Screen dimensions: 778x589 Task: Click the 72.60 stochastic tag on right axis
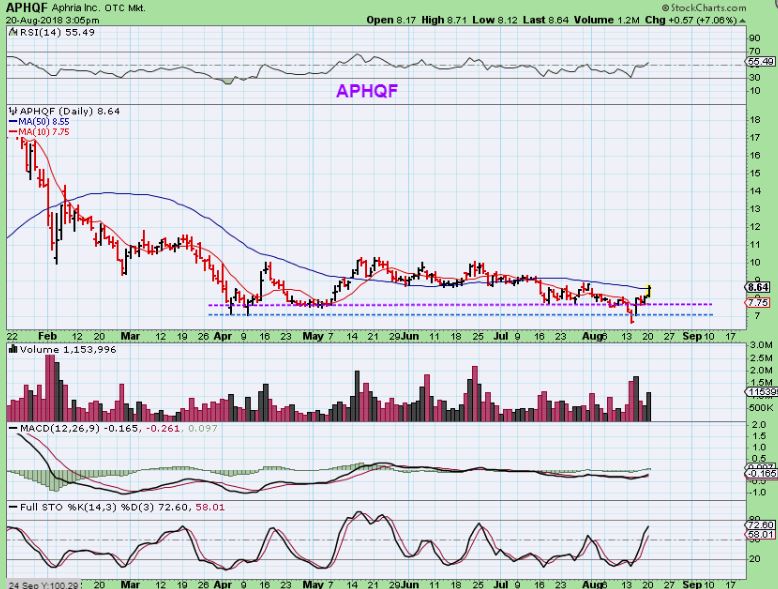click(760, 525)
